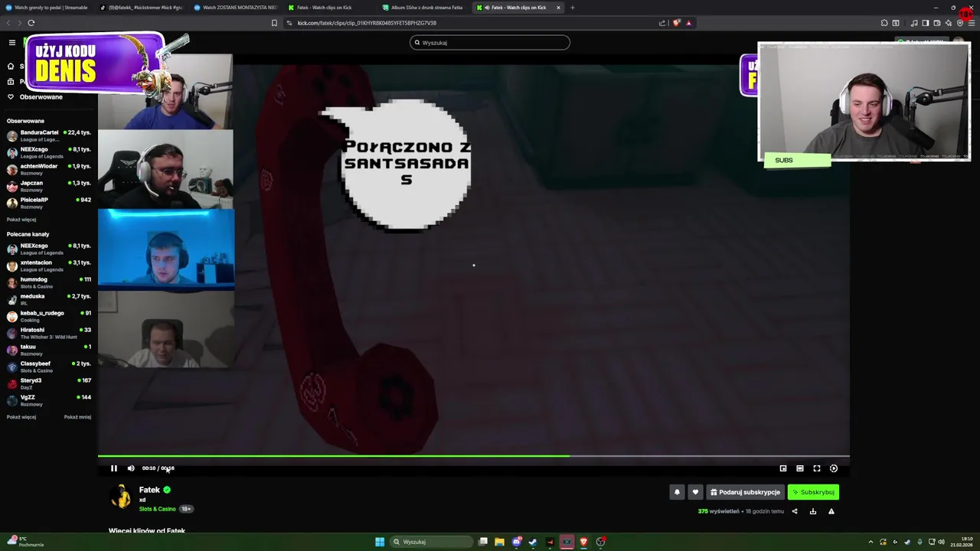
Task: Toggle theater mode for the player
Action: (800, 468)
